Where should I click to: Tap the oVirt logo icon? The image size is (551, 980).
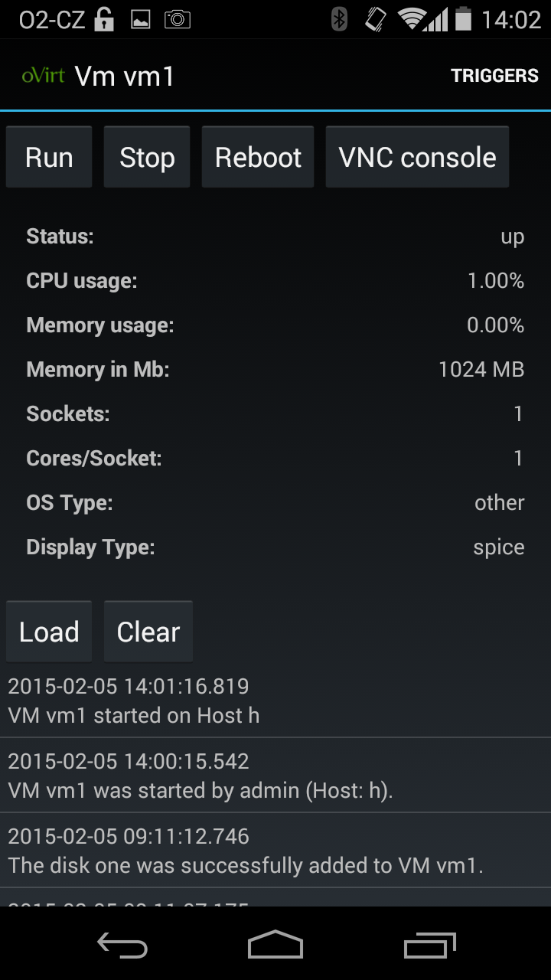coord(43,76)
